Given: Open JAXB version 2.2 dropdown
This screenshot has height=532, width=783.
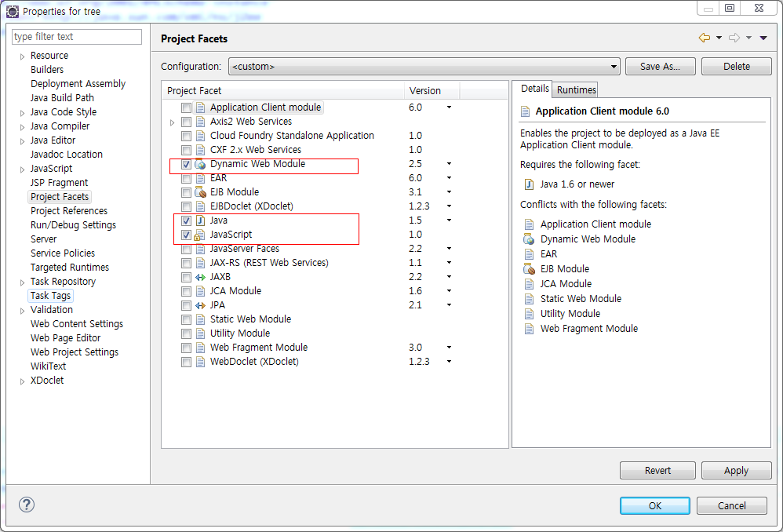Looking at the screenshot, I should pos(449,277).
